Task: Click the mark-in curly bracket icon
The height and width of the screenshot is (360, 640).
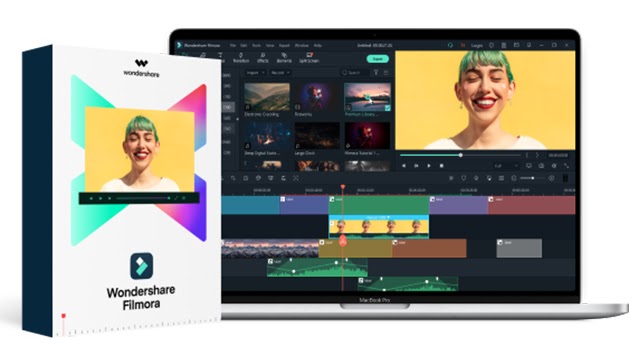Action: 527,155
